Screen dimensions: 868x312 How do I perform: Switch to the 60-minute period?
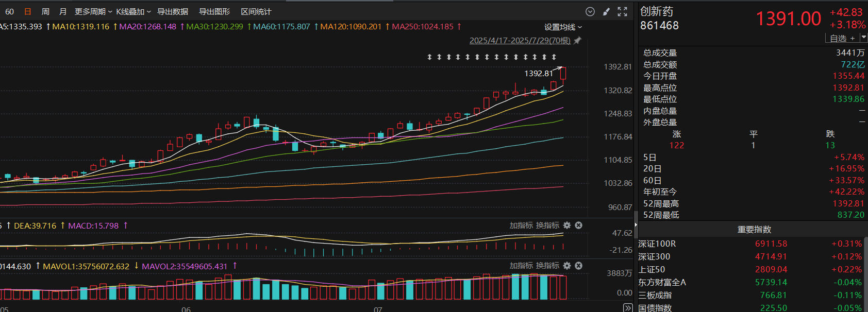[9, 11]
